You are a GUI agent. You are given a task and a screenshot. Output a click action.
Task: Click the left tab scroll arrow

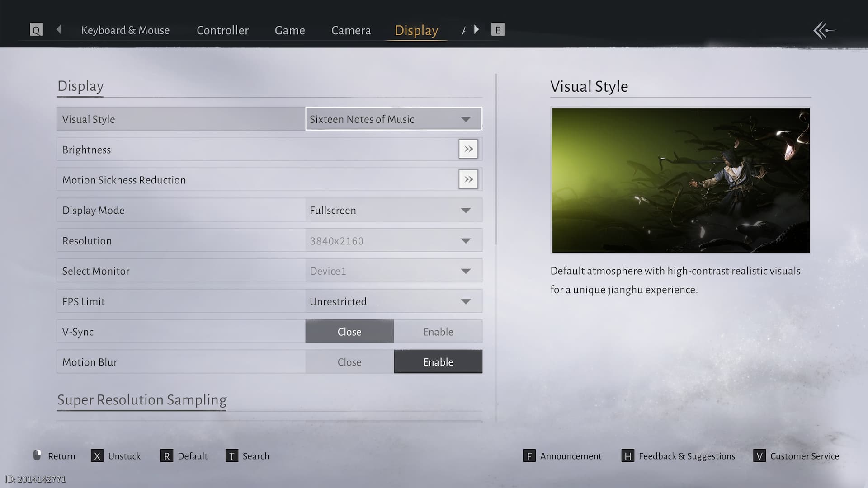(x=59, y=30)
